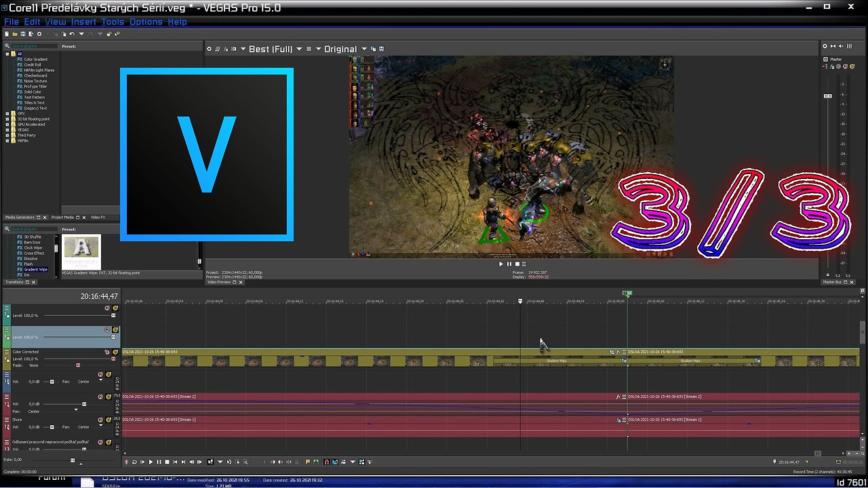Save the project with the floppy icon

click(23, 34)
